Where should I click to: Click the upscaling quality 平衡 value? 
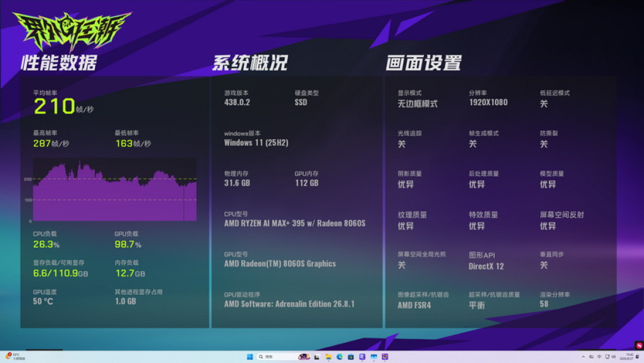coord(476,305)
